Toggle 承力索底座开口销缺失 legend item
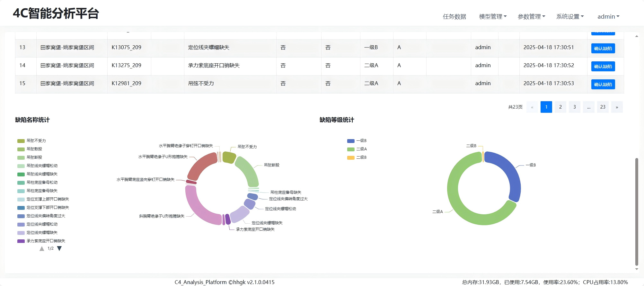This screenshot has height=286, width=644. coord(41,241)
